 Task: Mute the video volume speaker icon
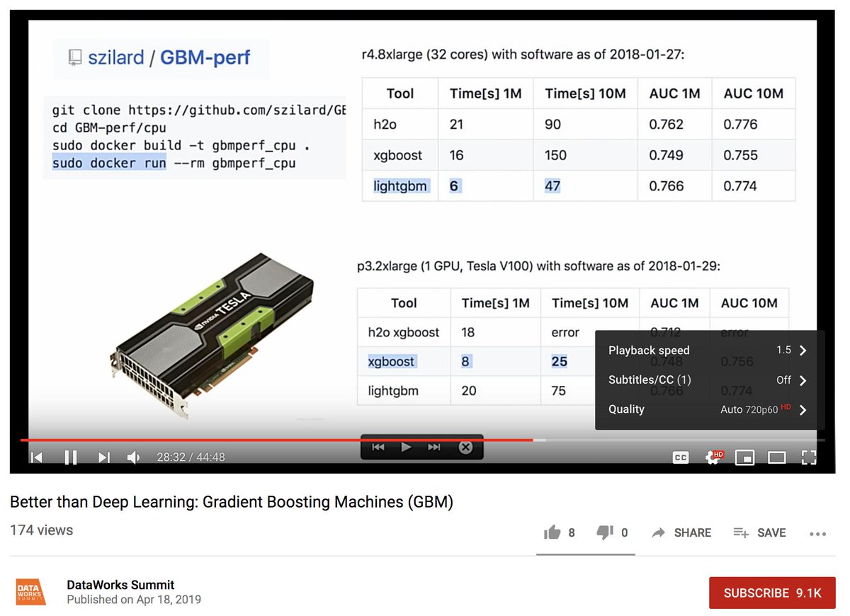coord(133,457)
